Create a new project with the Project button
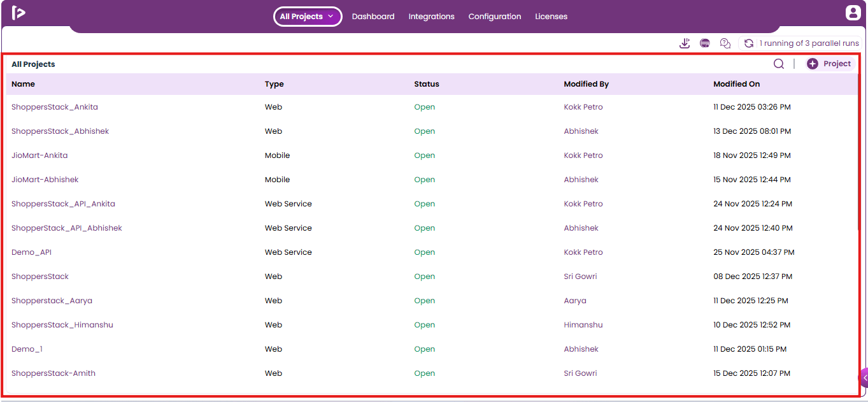The image size is (868, 402). tap(829, 64)
